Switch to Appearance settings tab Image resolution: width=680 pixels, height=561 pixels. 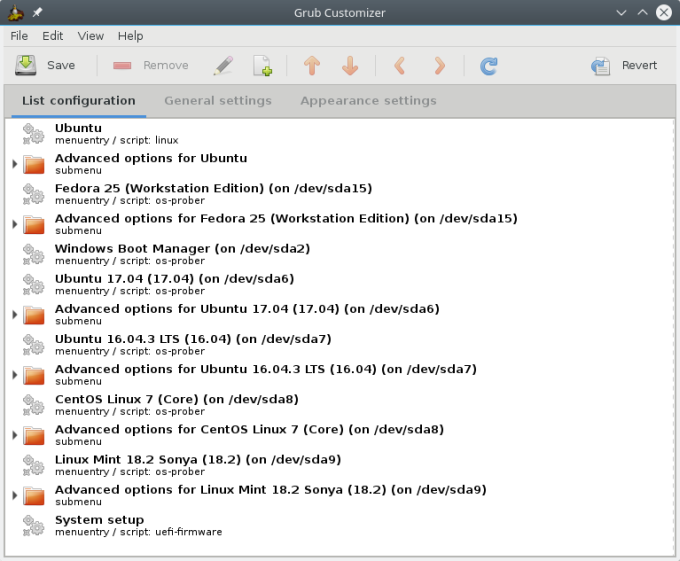click(x=369, y=101)
